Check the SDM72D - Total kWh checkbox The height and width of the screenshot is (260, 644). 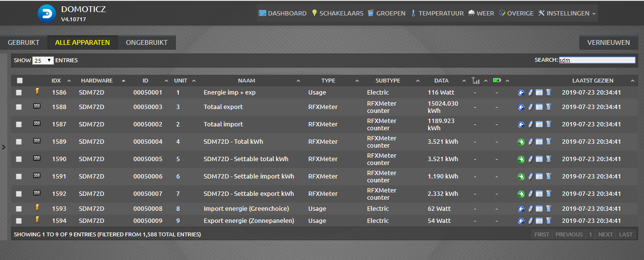[19, 142]
